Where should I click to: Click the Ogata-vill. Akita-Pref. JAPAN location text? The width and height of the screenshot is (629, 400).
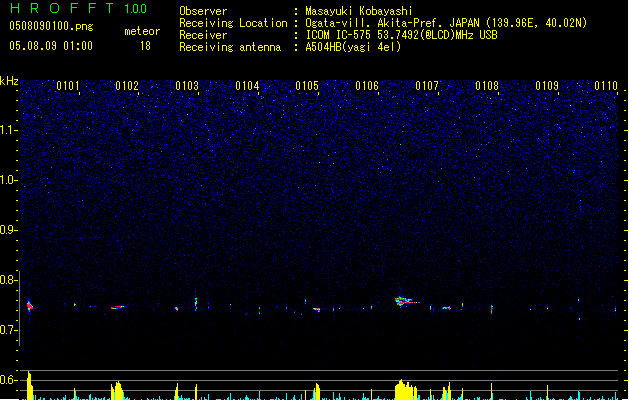pyautogui.click(x=446, y=23)
